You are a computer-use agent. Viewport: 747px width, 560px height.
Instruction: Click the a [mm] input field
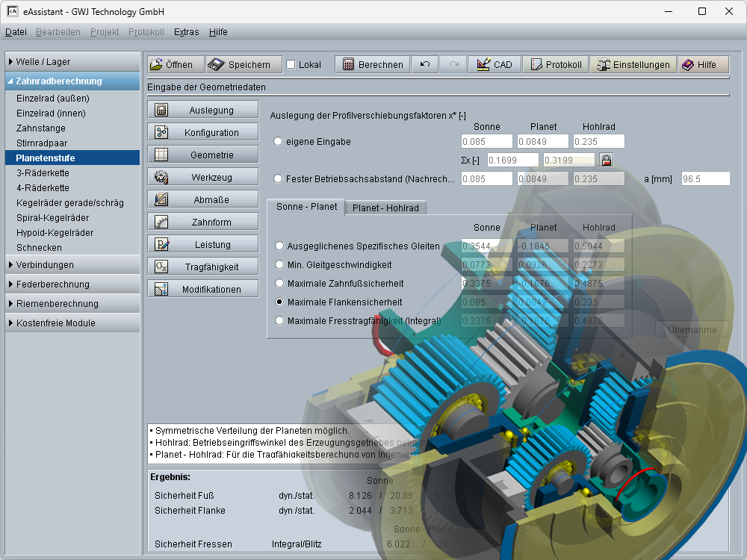pos(704,178)
